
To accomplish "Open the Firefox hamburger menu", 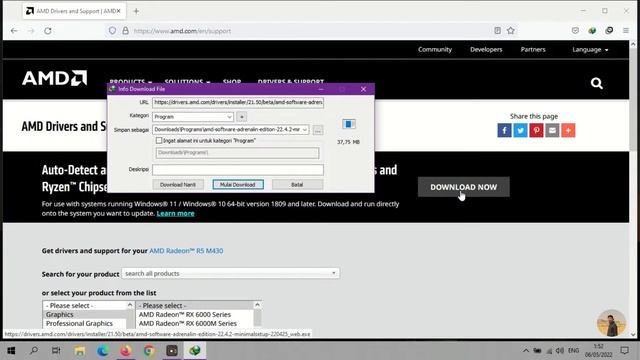I will coord(626,31).
